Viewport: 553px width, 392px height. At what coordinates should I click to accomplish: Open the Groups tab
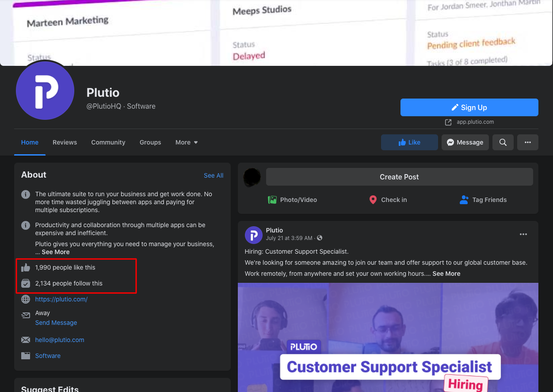(x=150, y=142)
